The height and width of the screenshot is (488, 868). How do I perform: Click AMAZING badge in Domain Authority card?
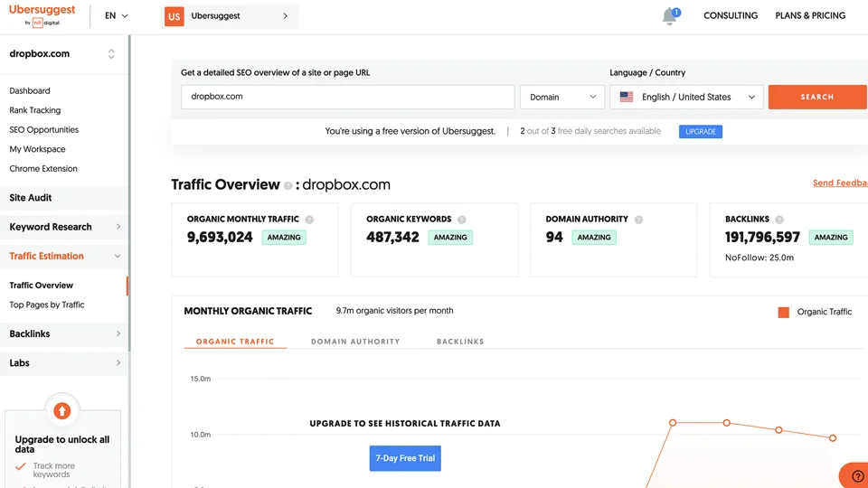click(594, 238)
